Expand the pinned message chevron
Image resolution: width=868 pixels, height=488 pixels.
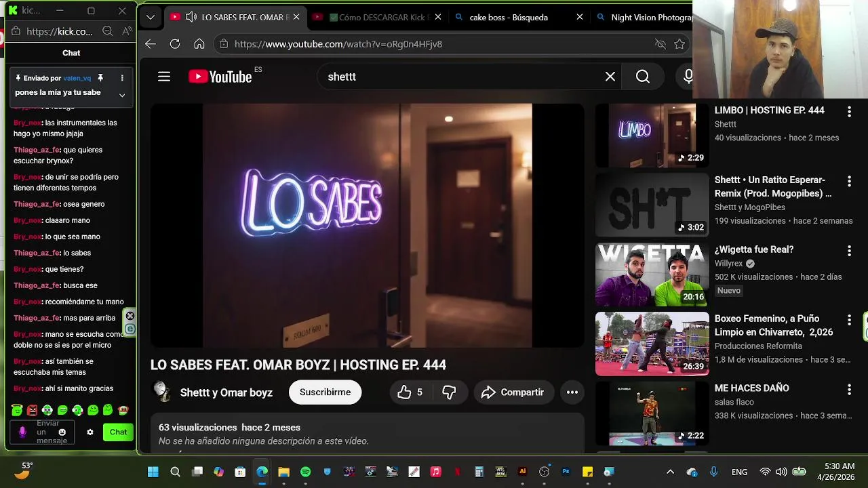[x=122, y=95]
